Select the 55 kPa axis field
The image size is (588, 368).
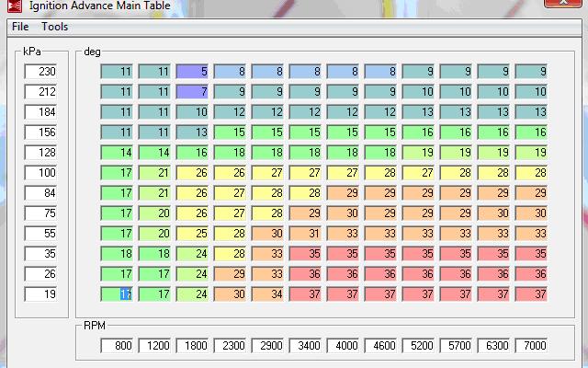40,234
